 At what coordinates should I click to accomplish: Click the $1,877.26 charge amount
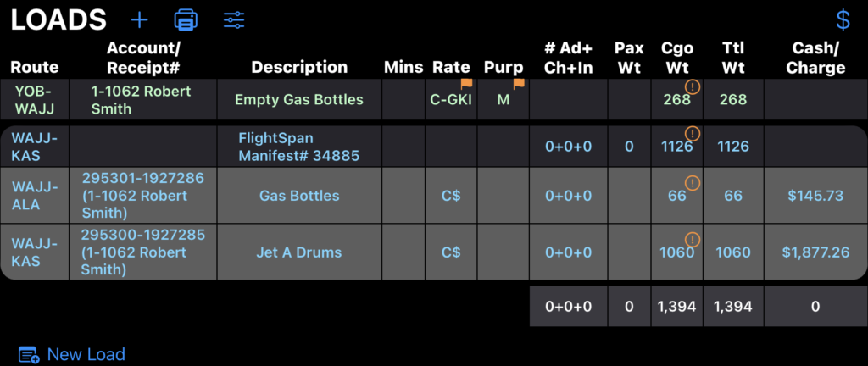[x=815, y=252]
